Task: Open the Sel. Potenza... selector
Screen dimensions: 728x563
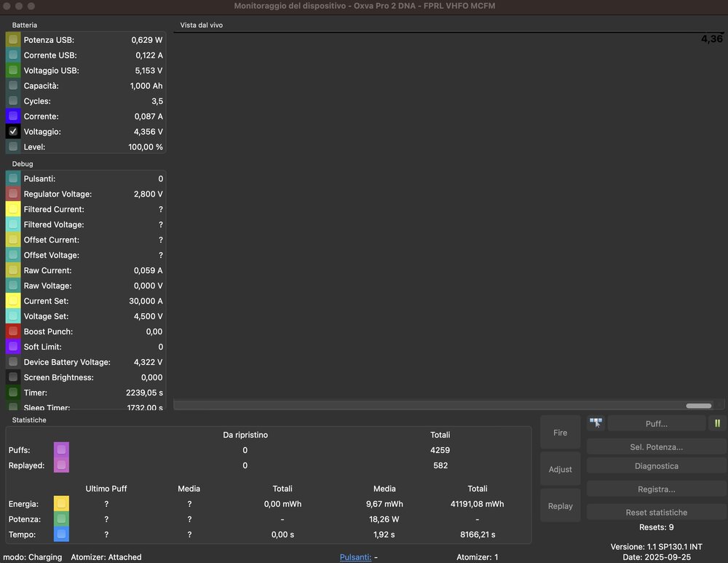Action: pos(656,446)
